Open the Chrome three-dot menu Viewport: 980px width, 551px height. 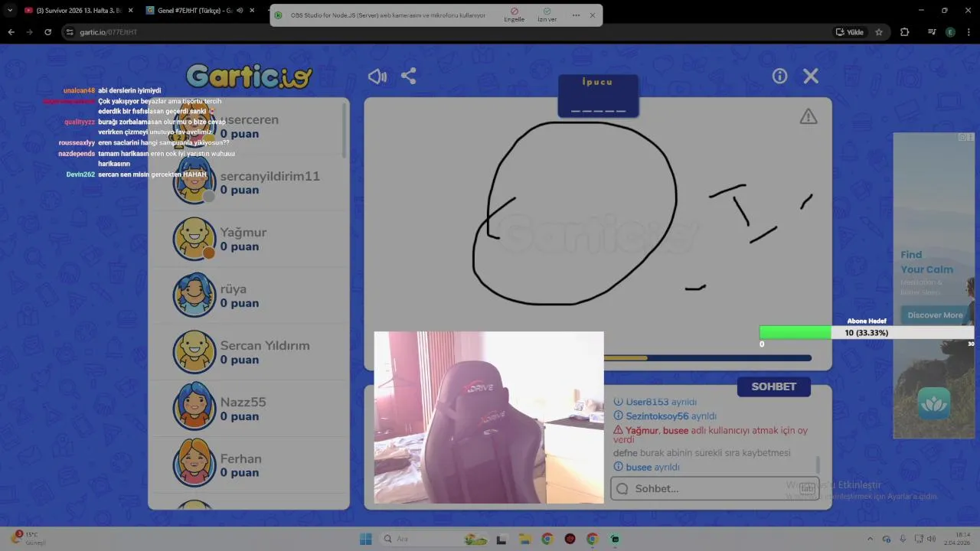969,32
